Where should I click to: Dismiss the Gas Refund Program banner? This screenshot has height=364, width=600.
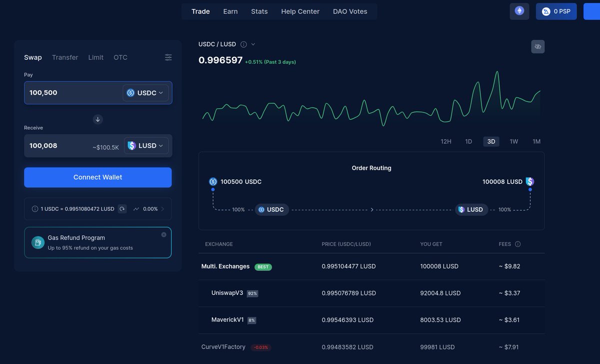[x=163, y=234]
